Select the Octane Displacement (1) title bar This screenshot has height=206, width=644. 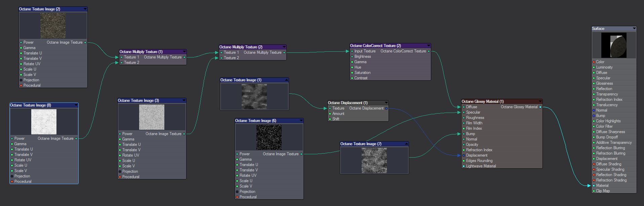(x=358, y=103)
